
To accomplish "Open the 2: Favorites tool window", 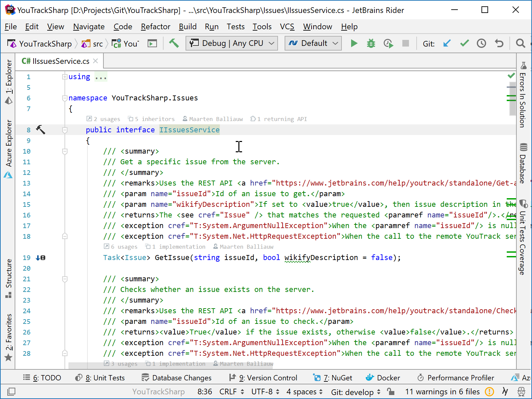I will pos(9,337).
